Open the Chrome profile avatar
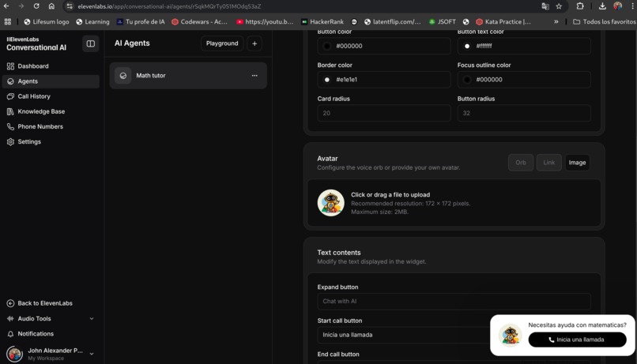637x364 pixels. pos(617,6)
